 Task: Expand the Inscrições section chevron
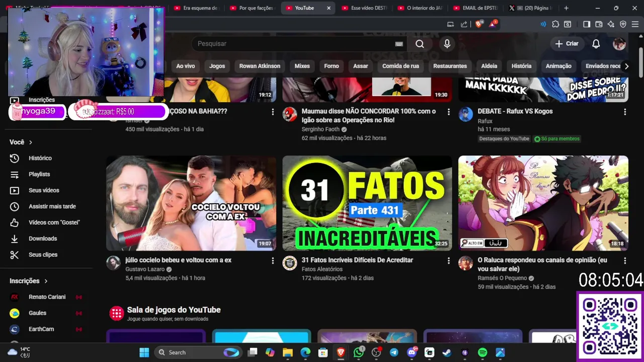(46, 281)
